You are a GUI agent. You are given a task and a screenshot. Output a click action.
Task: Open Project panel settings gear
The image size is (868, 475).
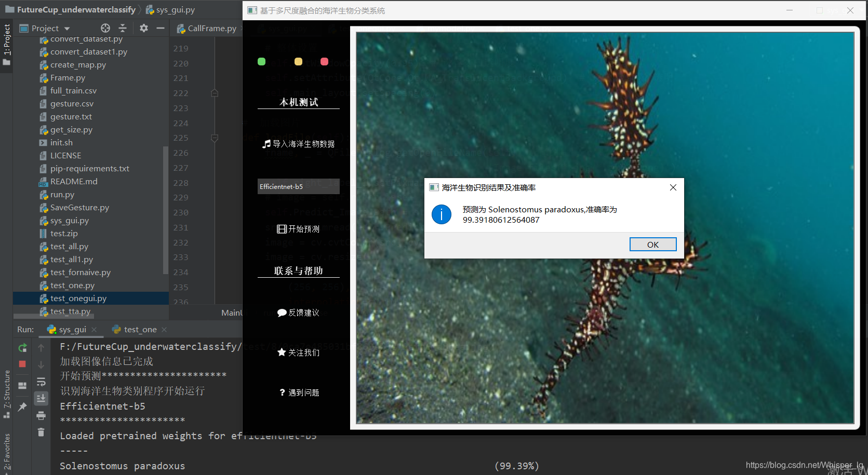coord(144,28)
